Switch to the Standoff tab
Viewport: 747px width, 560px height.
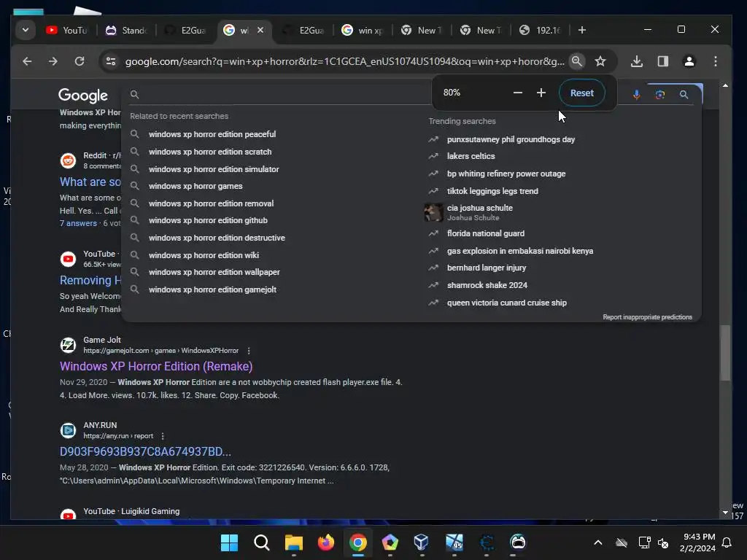point(126,31)
